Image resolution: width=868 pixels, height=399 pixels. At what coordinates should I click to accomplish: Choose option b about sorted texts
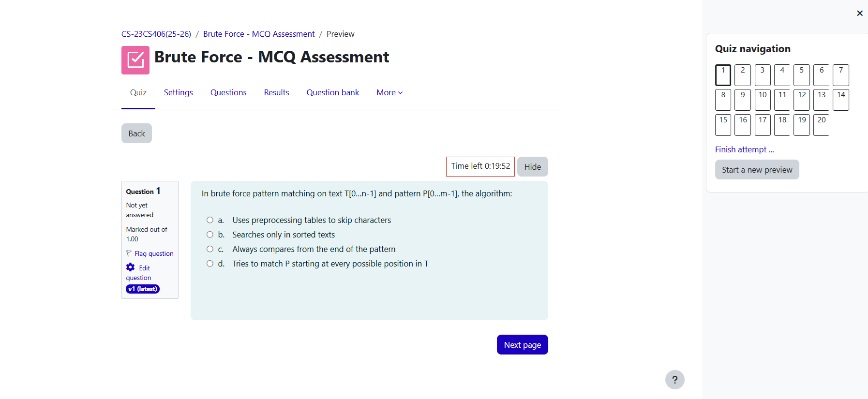(x=210, y=235)
